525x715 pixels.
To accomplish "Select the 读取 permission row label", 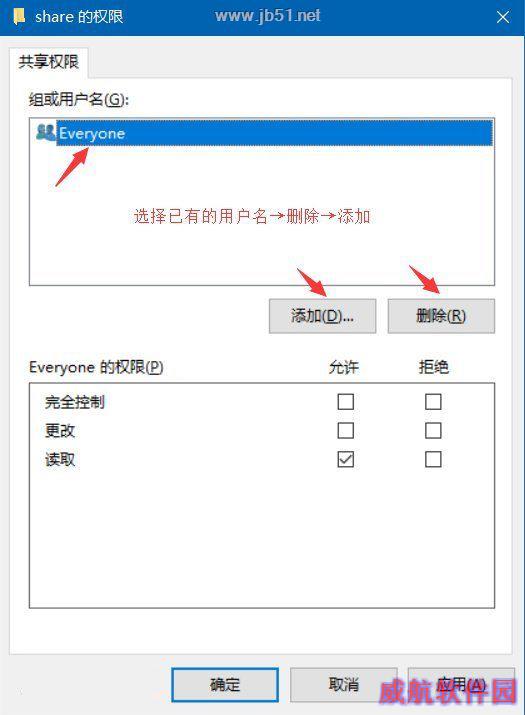I will (60, 459).
